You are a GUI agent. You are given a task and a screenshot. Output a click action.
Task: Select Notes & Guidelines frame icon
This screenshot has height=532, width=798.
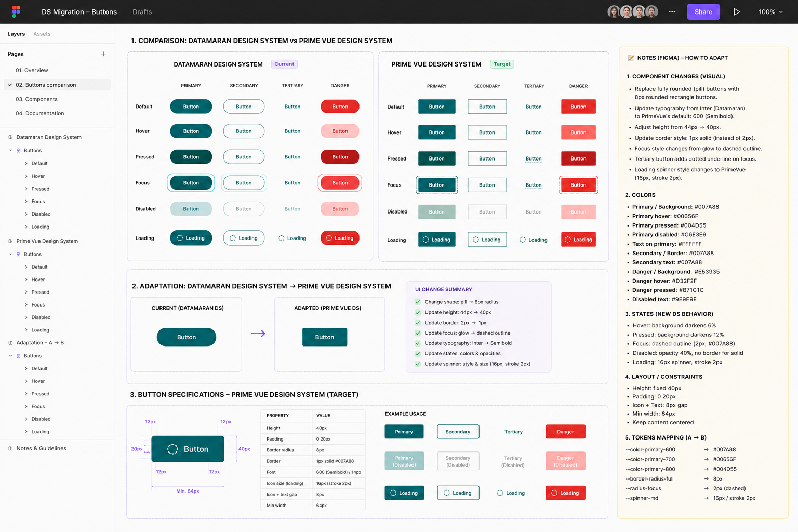(x=10, y=448)
